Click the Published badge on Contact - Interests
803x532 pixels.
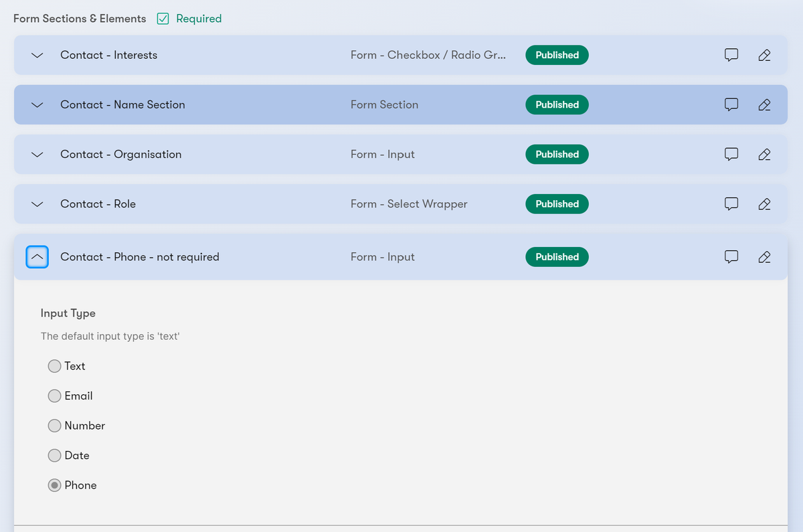point(557,55)
